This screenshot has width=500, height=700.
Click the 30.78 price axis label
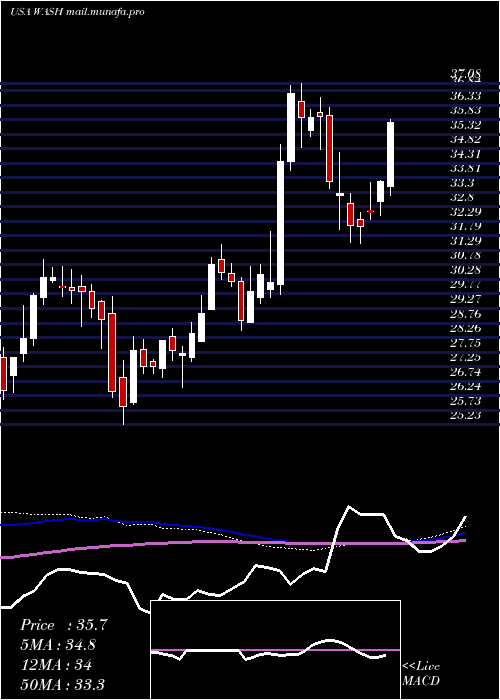(466, 256)
